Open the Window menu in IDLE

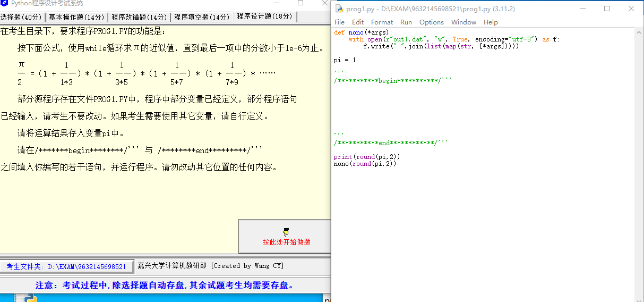click(x=463, y=22)
